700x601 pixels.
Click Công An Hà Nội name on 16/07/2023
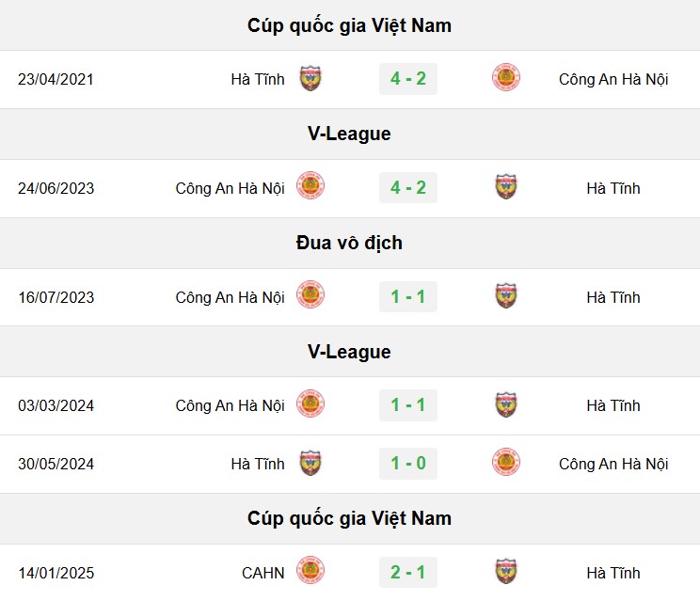pyautogui.click(x=230, y=297)
